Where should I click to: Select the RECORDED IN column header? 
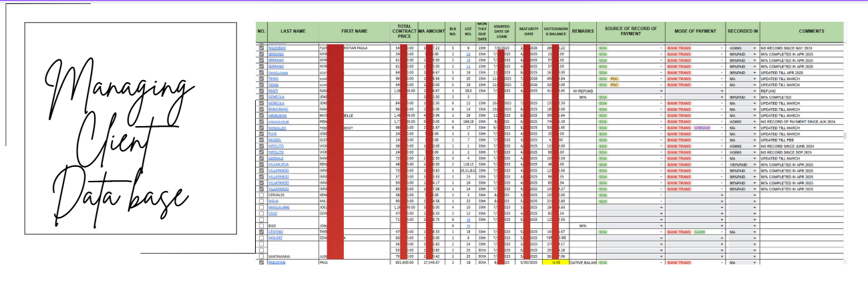point(742,31)
